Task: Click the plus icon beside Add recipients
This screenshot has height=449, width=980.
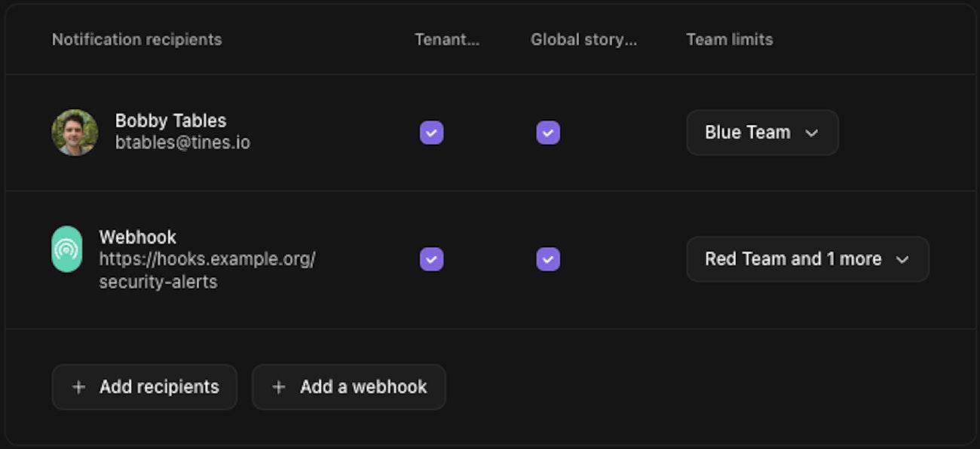Action: (78, 387)
